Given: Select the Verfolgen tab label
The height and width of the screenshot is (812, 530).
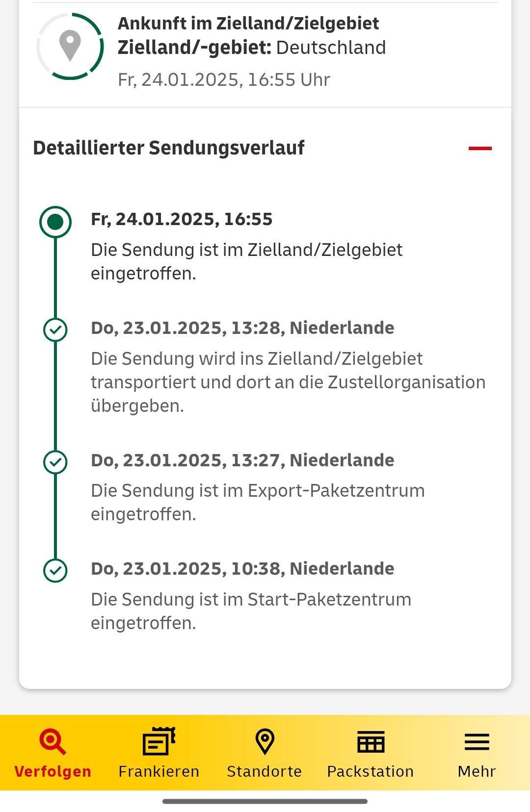Looking at the screenshot, I should [53, 771].
